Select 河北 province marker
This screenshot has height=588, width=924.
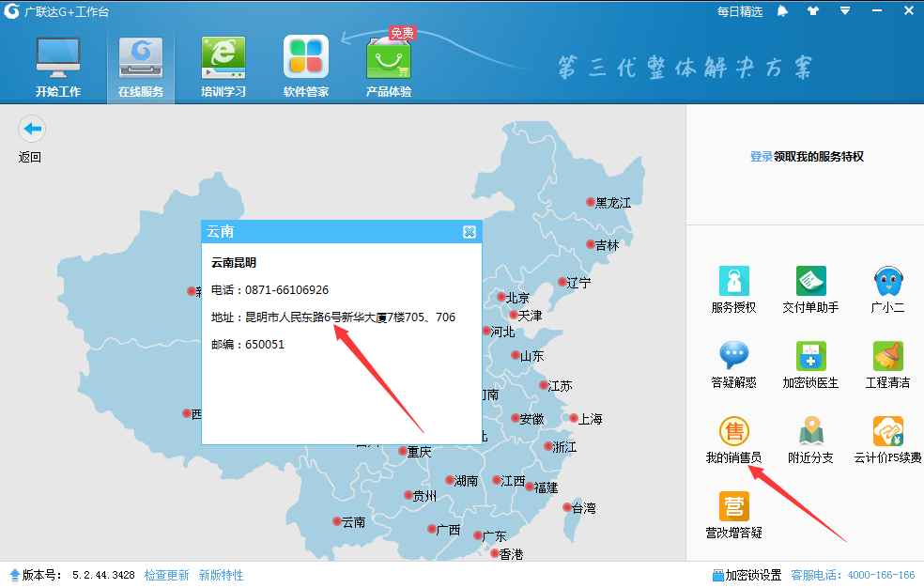[499, 332]
